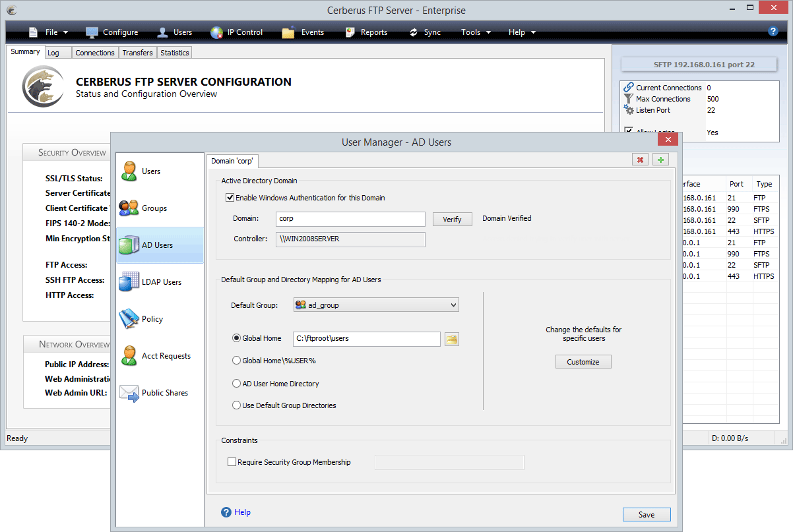
Task: Switch to the Transfers tab
Action: [138, 53]
